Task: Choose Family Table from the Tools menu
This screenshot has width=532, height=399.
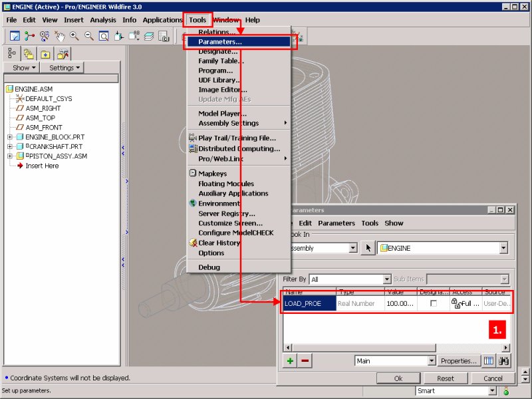Action: pyautogui.click(x=239, y=61)
